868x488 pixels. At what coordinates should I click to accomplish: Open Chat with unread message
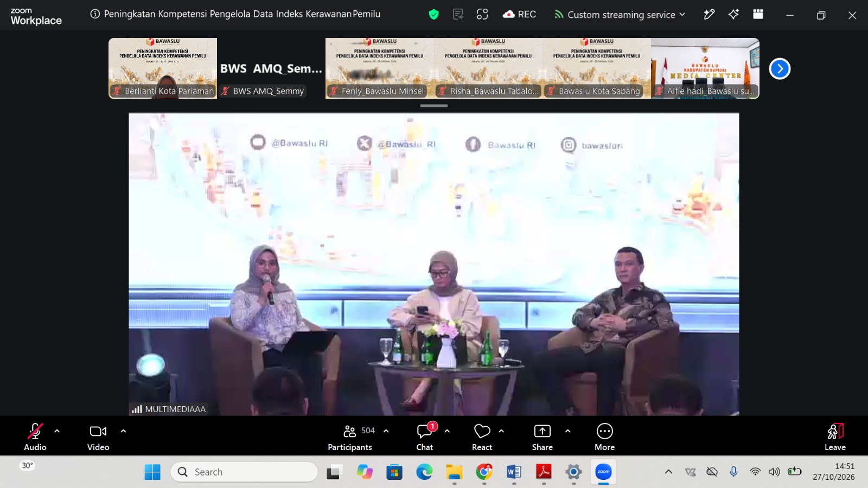click(x=425, y=436)
